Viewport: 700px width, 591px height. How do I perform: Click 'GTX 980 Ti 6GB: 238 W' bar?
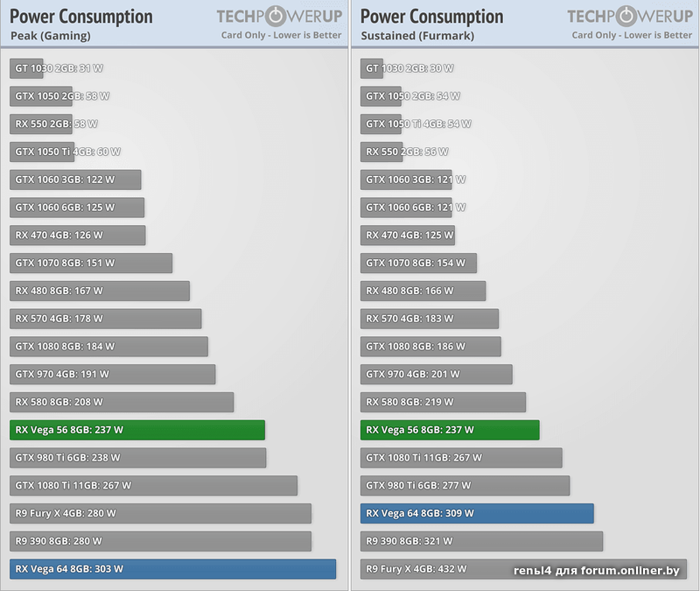[138, 457]
